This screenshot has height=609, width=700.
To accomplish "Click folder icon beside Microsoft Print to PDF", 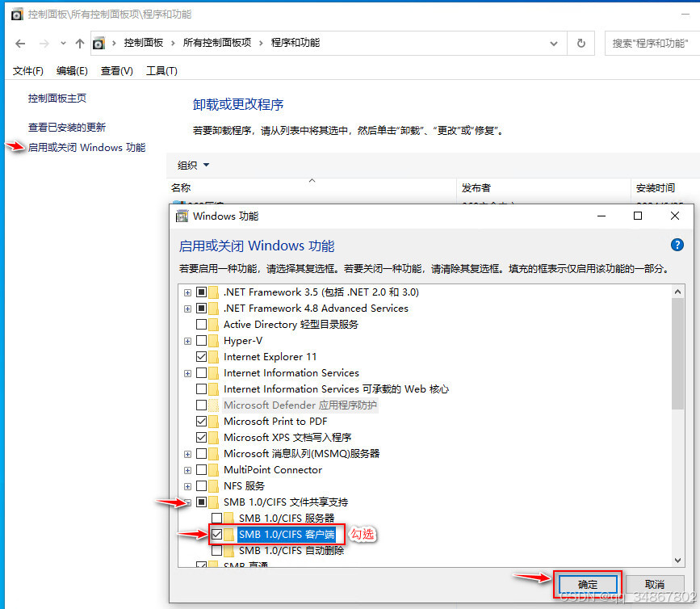I will [x=214, y=421].
